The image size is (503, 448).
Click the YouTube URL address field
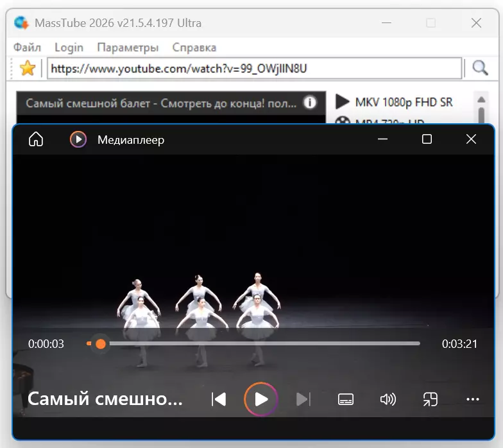point(254,68)
